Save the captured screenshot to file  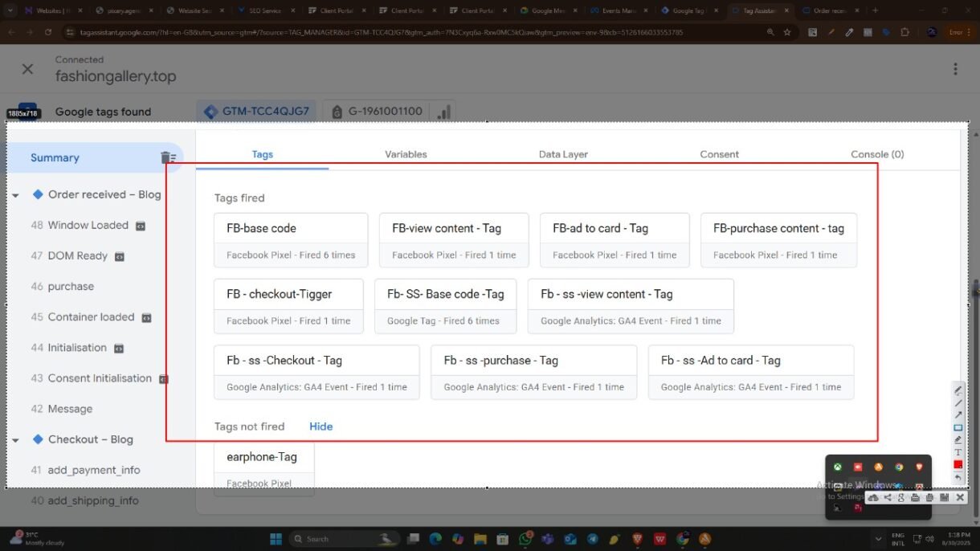coord(945,498)
